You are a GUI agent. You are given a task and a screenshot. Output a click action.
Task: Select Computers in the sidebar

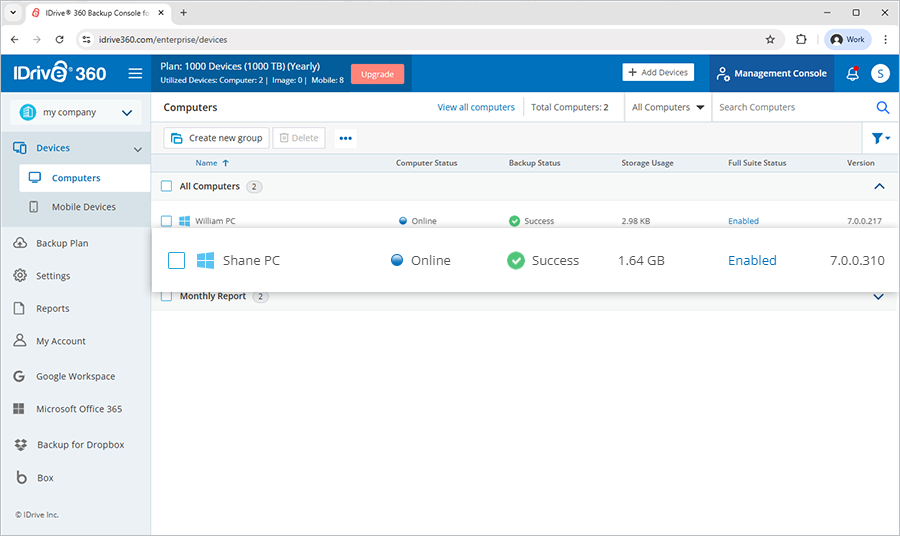(x=85, y=178)
